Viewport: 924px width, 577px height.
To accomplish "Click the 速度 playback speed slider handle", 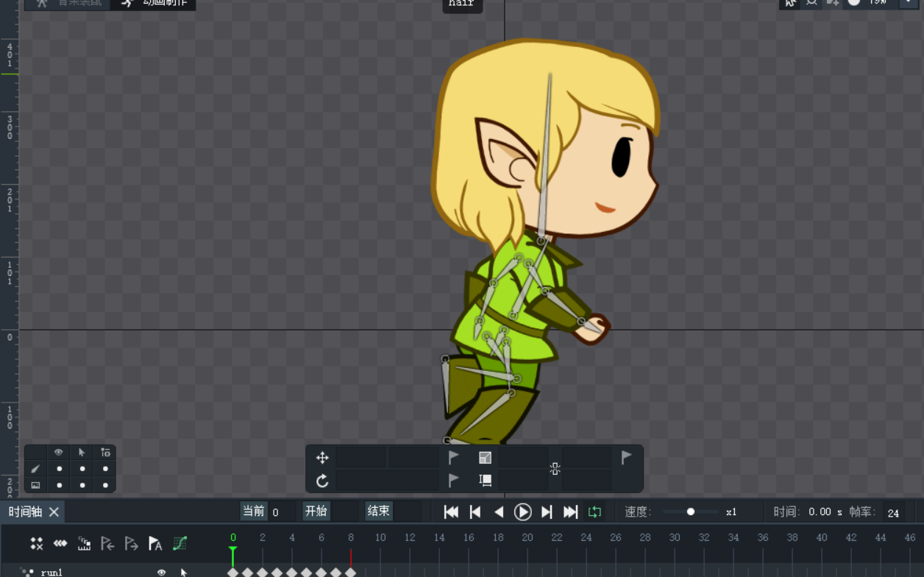I will click(x=691, y=512).
